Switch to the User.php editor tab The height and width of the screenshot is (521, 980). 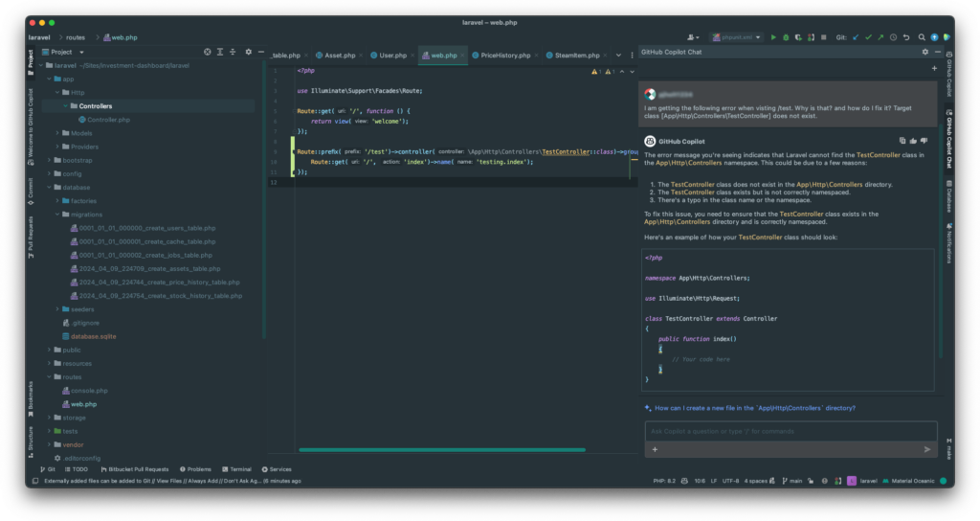coord(392,55)
